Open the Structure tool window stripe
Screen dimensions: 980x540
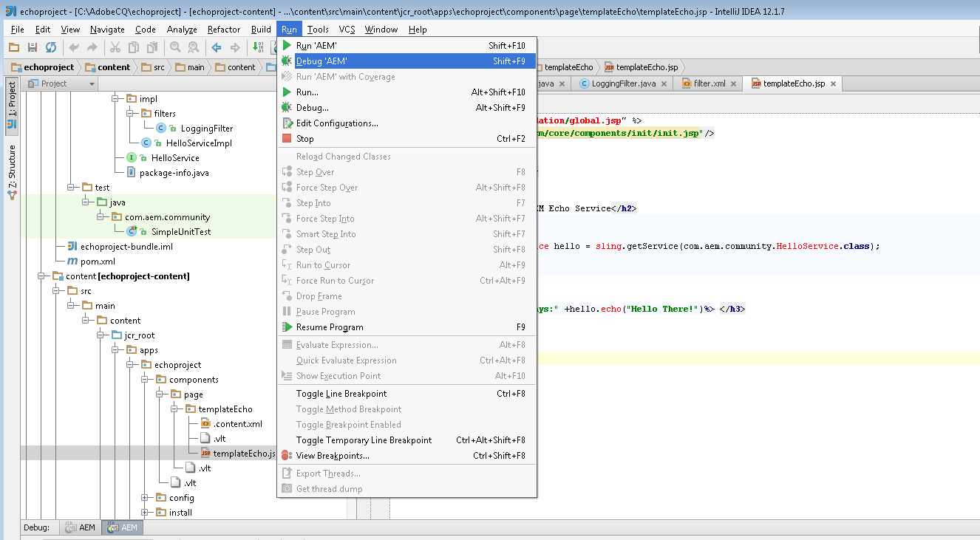pyautogui.click(x=12, y=173)
